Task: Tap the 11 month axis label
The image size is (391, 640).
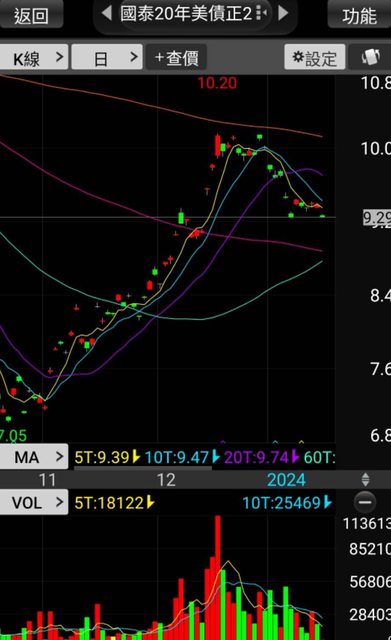Action: 47,480
